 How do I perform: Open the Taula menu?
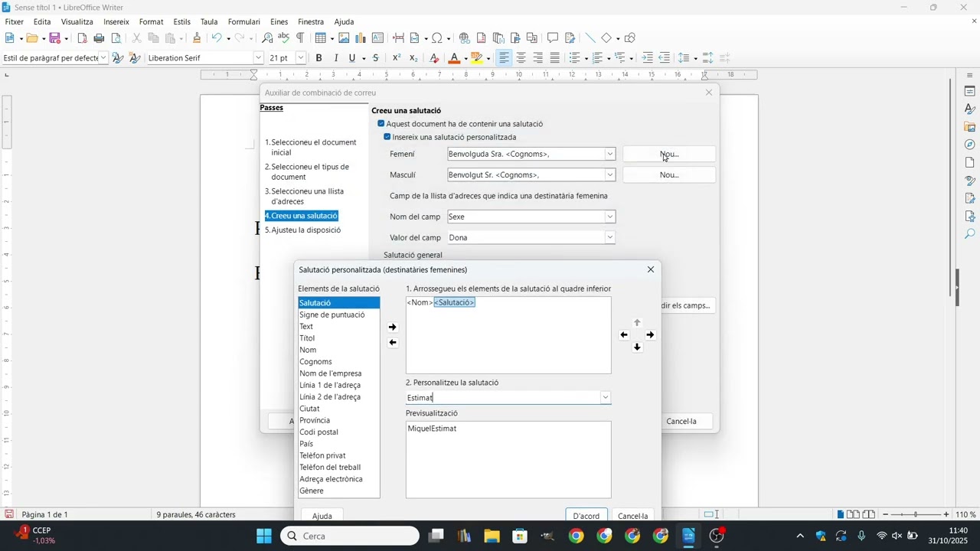click(x=209, y=22)
